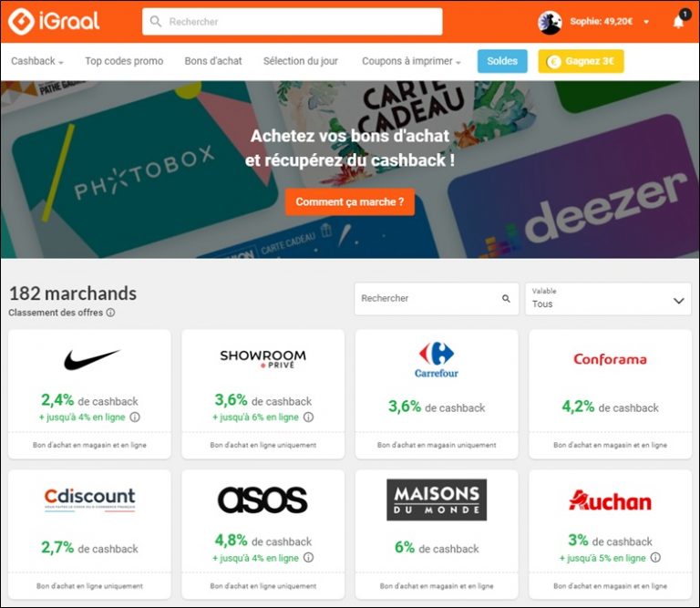
Task: Open Sophie's profile avatar
Action: pos(550,22)
